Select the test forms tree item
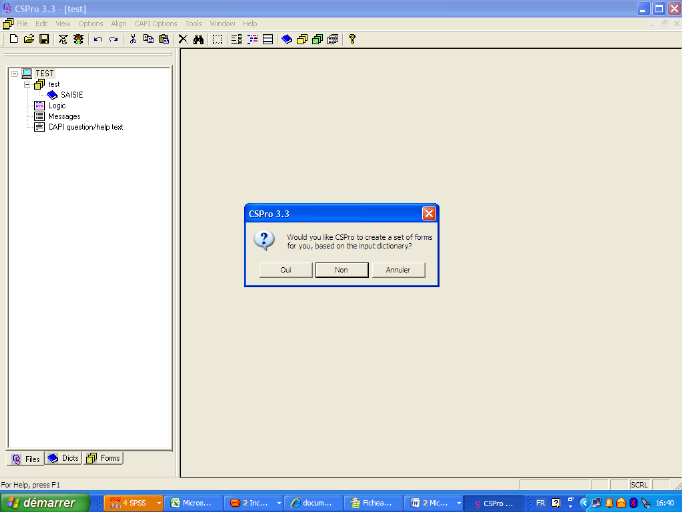682x512 pixels. pos(54,84)
